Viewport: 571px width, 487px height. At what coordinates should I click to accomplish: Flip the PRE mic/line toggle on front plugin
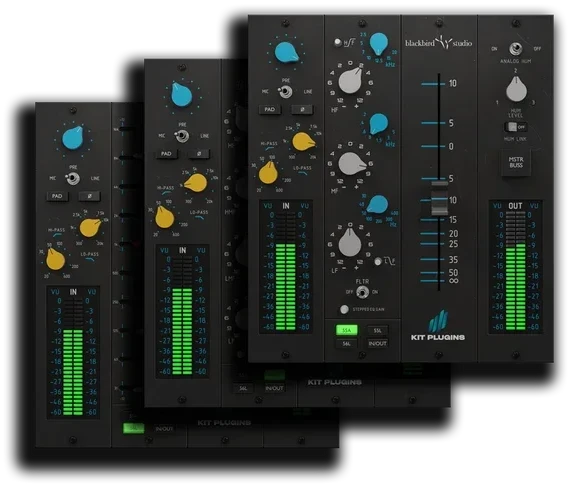[286, 91]
